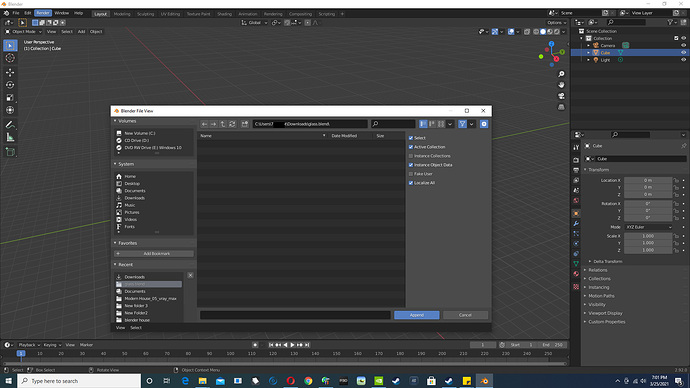The height and width of the screenshot is (388, 690).
Task: Open File Explorer from the taskbar
Action: point(202,381)
